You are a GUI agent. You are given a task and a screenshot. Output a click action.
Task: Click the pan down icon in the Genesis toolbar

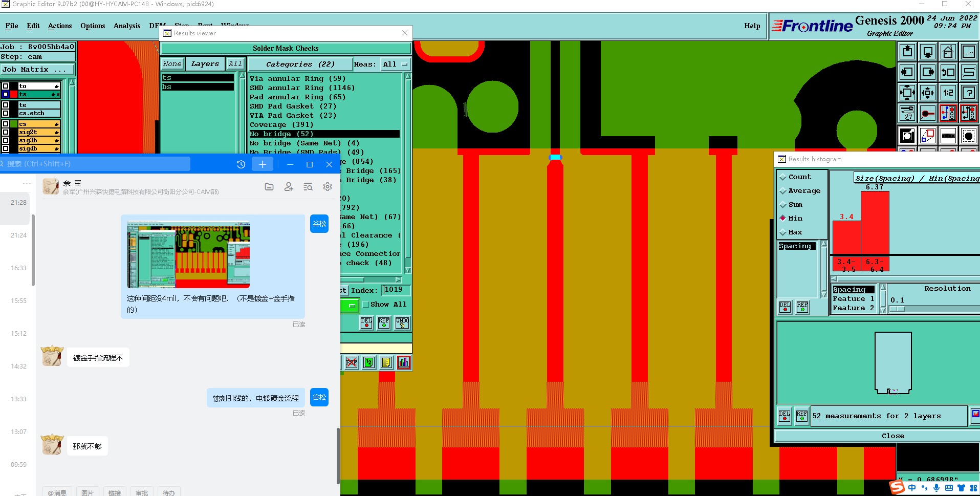(928, 52)
